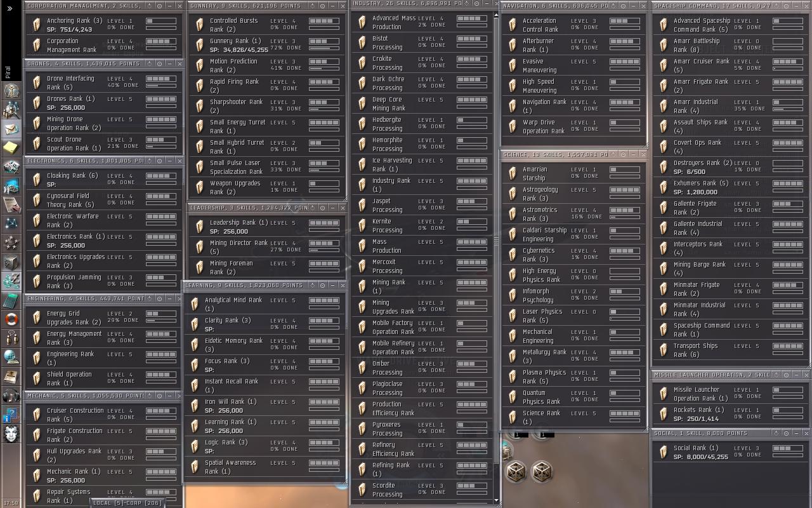Open People and Places sidebar icon
Viewport: 812px width, 508px height.
click(11, 110)
